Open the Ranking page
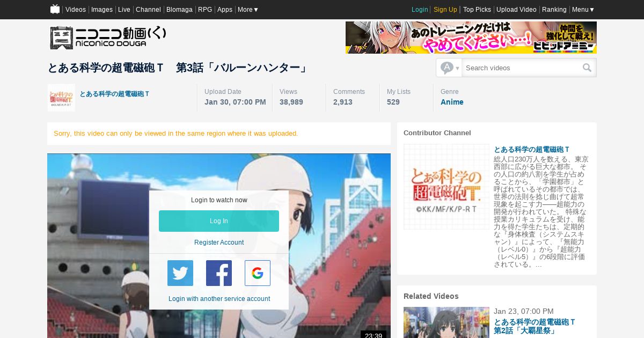 pos(554,10)
